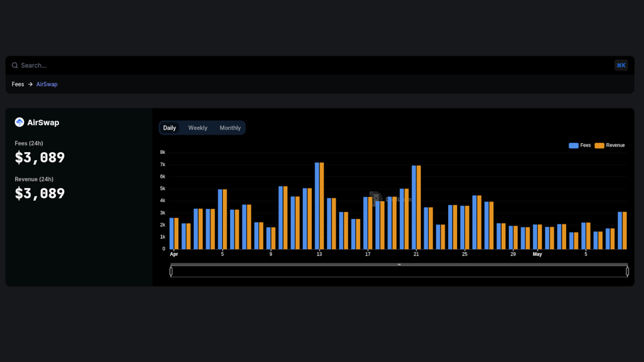Image resolution: width=644 pixels, height=362 pixels.
Task: Click the AirSwap logo icon
Action: pos(19,122)
